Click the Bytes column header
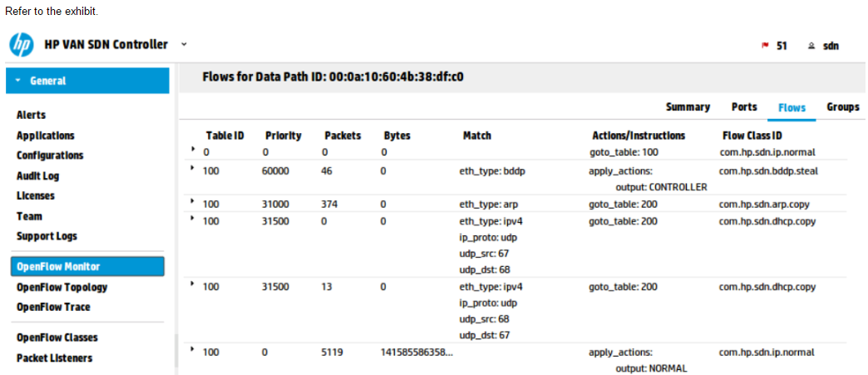Image resolution: width=868 pixels, height=375 pixels. 397,136
